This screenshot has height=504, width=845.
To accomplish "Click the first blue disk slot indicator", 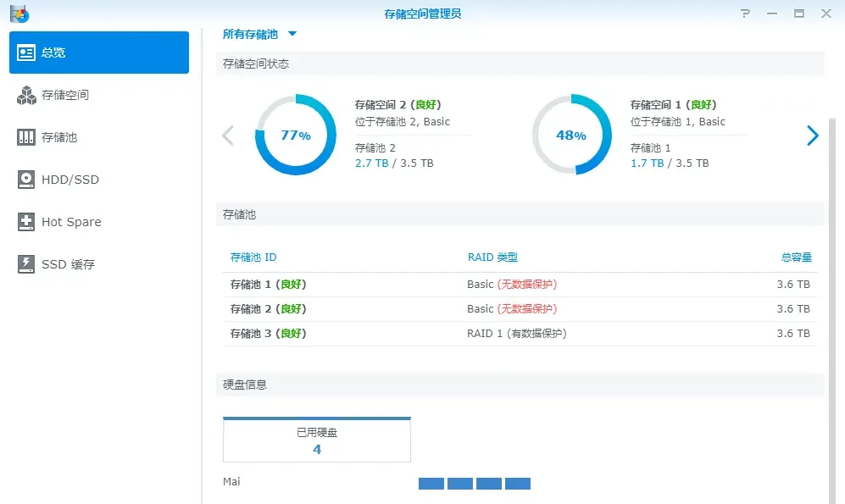I will (x=431, y=484).
